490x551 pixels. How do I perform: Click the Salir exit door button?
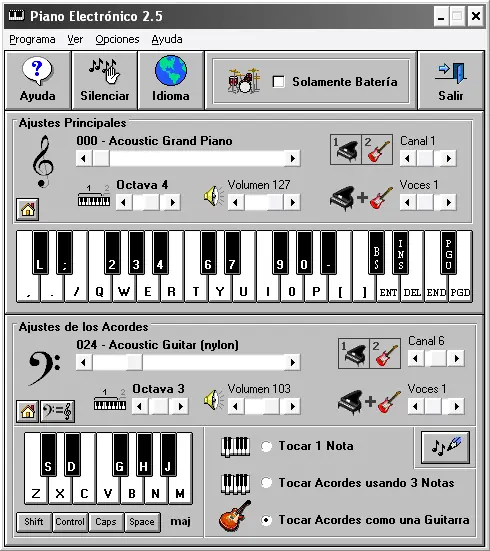451,80
